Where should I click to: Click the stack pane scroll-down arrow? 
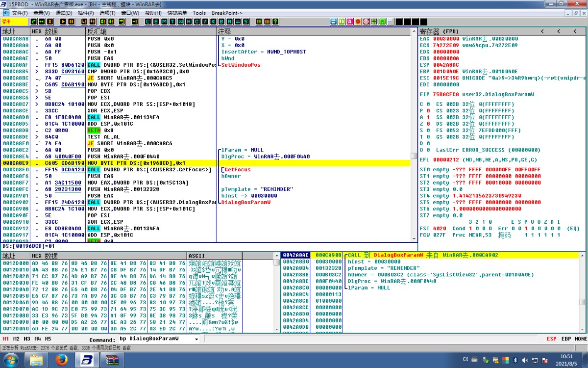tap(582, 330)
